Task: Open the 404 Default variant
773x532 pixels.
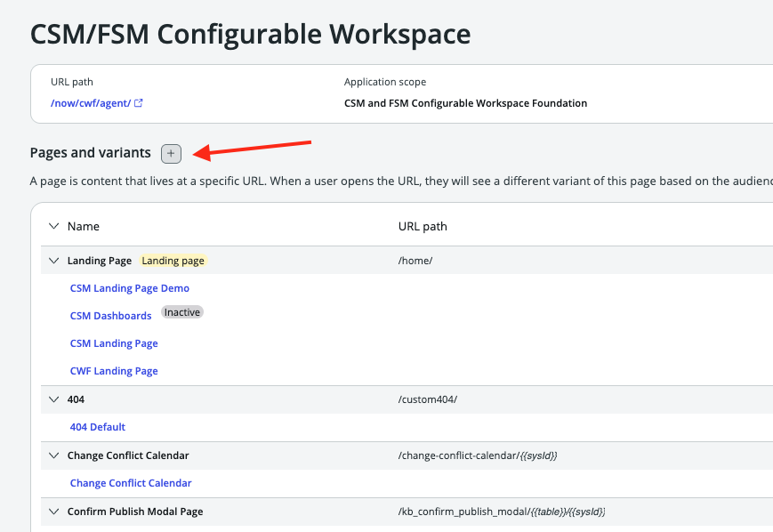Action: tap(97, 427)
